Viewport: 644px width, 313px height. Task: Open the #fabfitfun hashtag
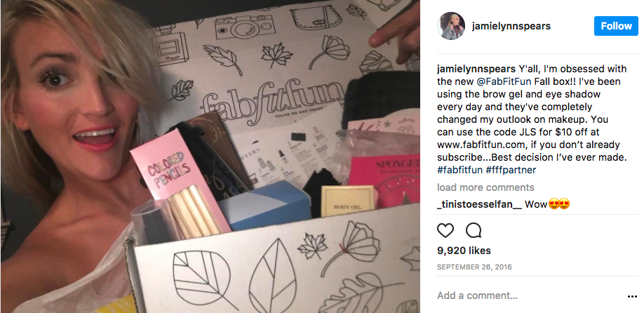[459, 170]
